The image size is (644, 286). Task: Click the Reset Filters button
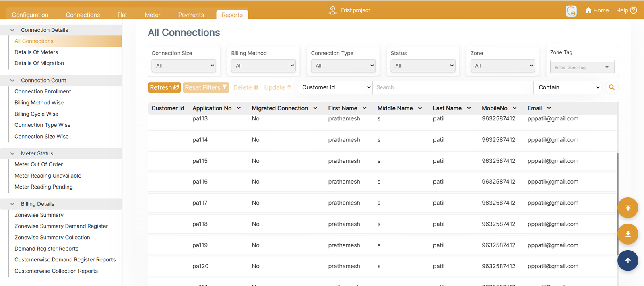pos(206,87)
